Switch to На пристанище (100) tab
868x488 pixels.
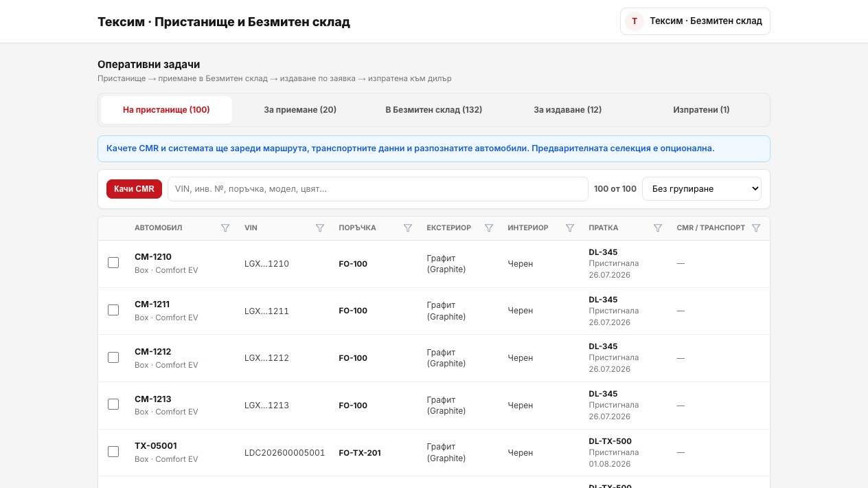pyautogui.click(x=166, y=110)
